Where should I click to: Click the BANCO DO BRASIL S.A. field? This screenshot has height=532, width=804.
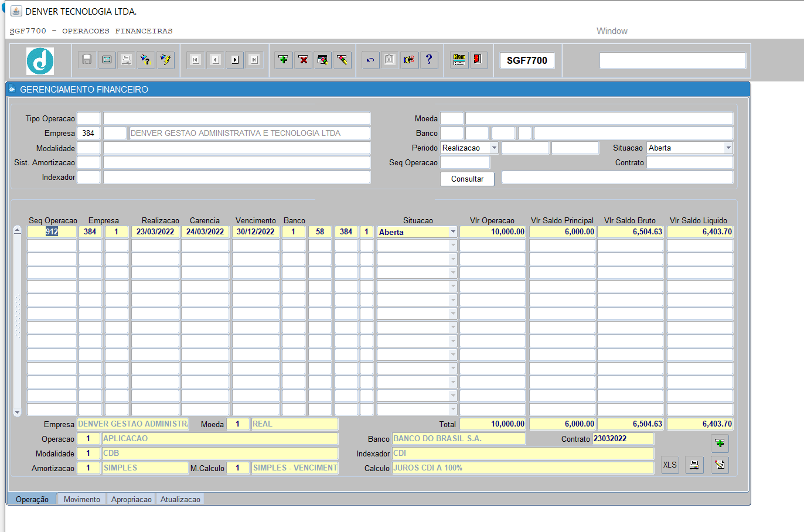coord(459,438)
